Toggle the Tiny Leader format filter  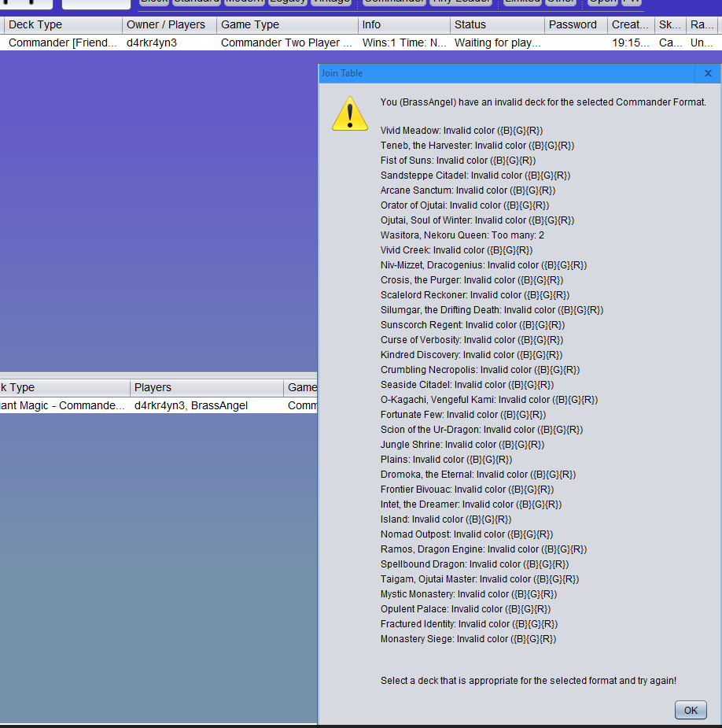(461, 2)
